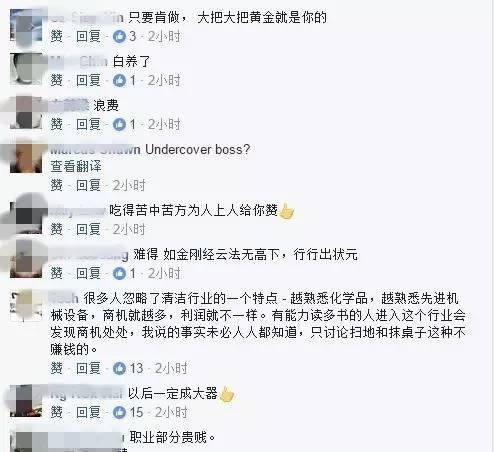The image size is (494, 452).
Task: Like the 吃得苦中苦 comment via 赞
Action: (57, 229)
